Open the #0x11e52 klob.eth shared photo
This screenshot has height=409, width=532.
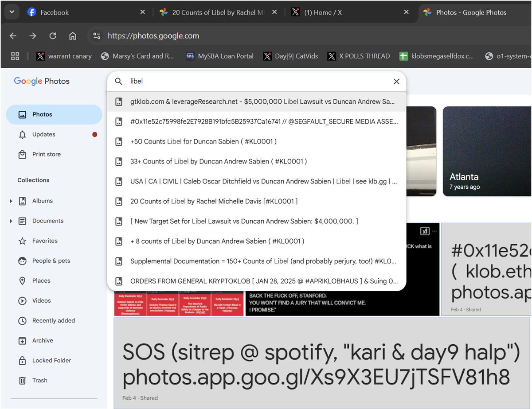[486, 269]
